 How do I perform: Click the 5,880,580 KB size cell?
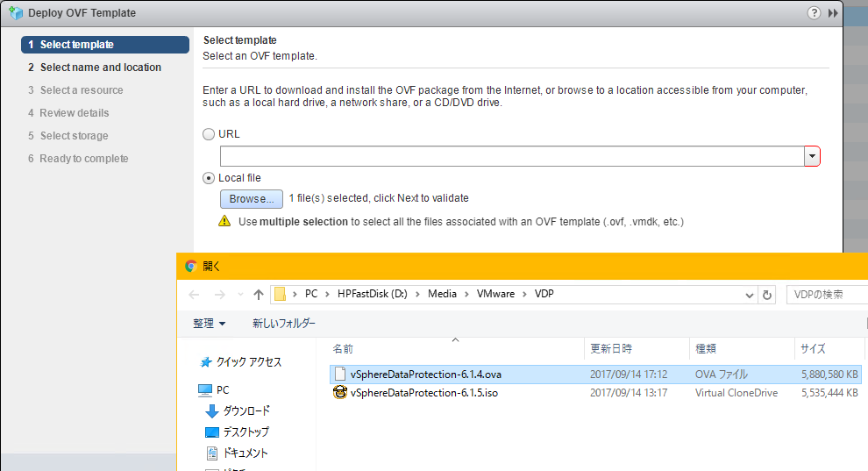coord(829,375)
